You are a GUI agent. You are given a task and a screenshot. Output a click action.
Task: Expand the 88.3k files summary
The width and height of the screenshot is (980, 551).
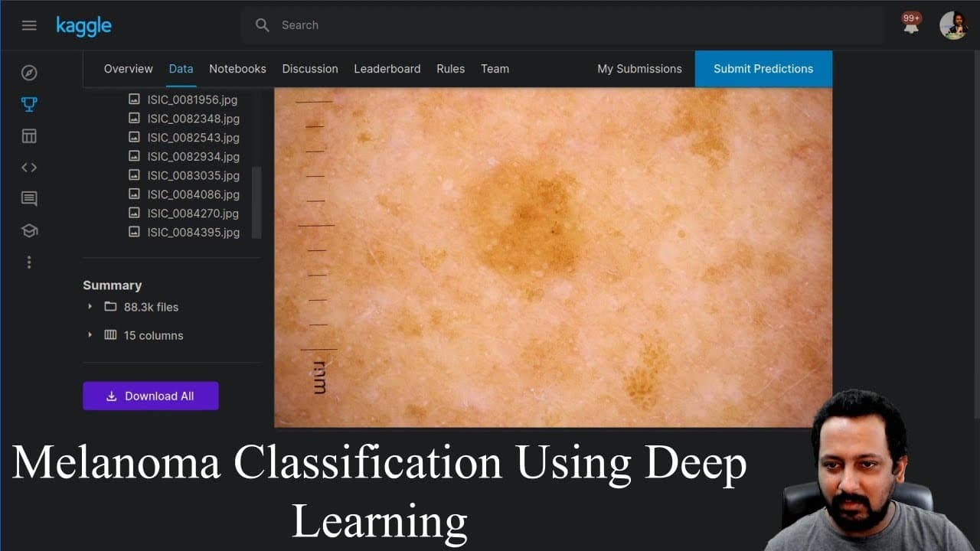point(132,307)
